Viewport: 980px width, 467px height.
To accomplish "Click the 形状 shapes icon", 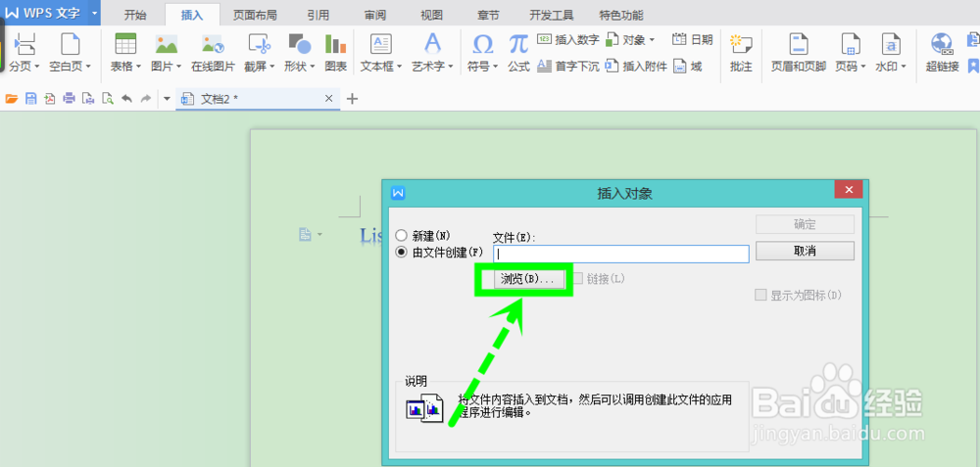I will [x=299, y=44].
